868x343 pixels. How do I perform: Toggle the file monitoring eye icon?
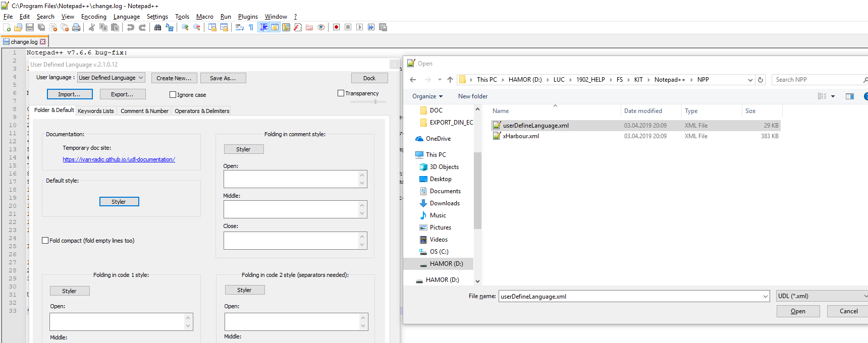point(321,27)
